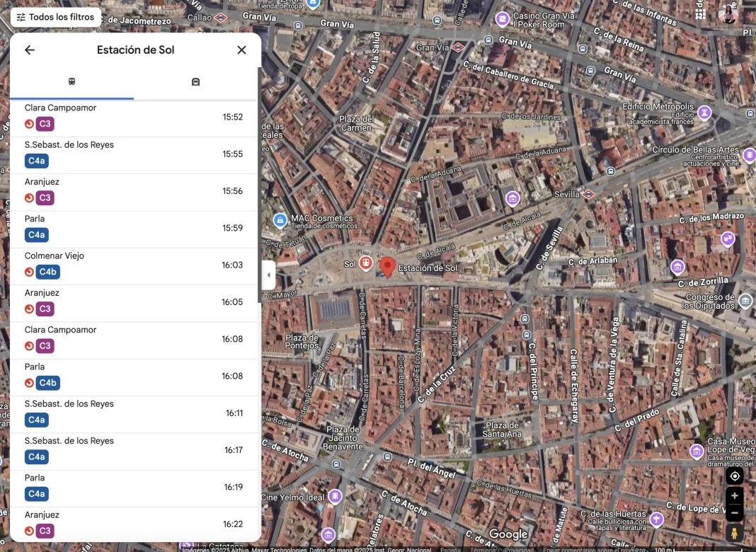Collapse the side panel with the arrow handle
The width and height of the screenshot is (756, 552).
(x=268, y=275)
